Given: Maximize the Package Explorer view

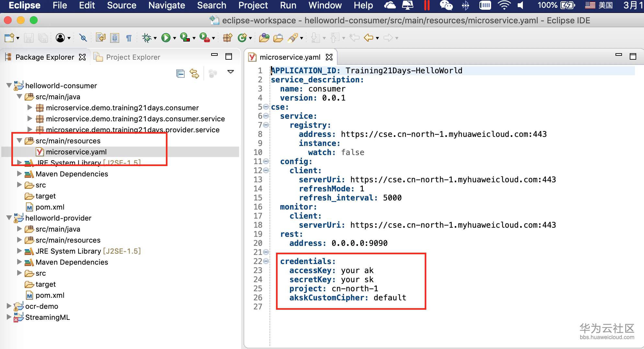Looking at the screenshot, I should (x=229, y=56).
